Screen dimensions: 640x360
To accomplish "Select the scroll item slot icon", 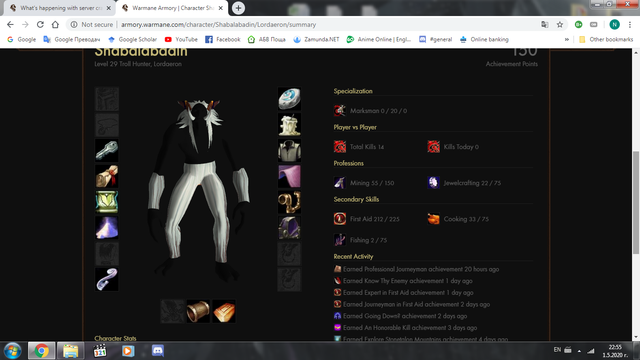I will pos(107,176).
